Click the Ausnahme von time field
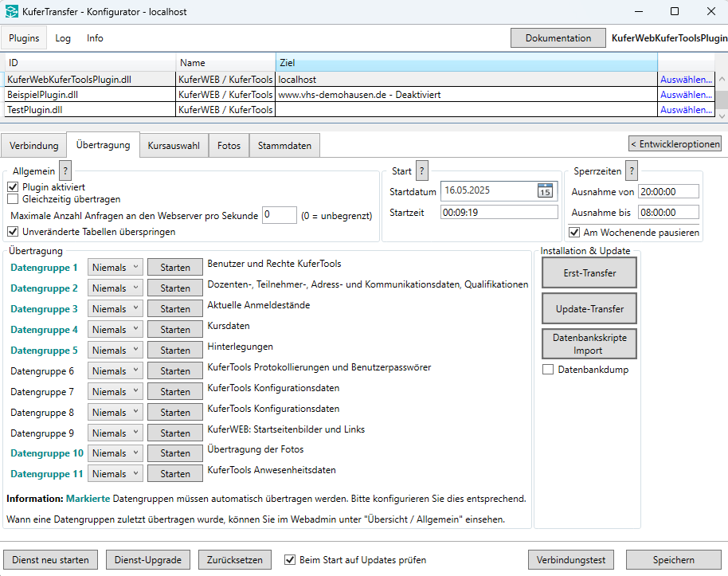 668,191
